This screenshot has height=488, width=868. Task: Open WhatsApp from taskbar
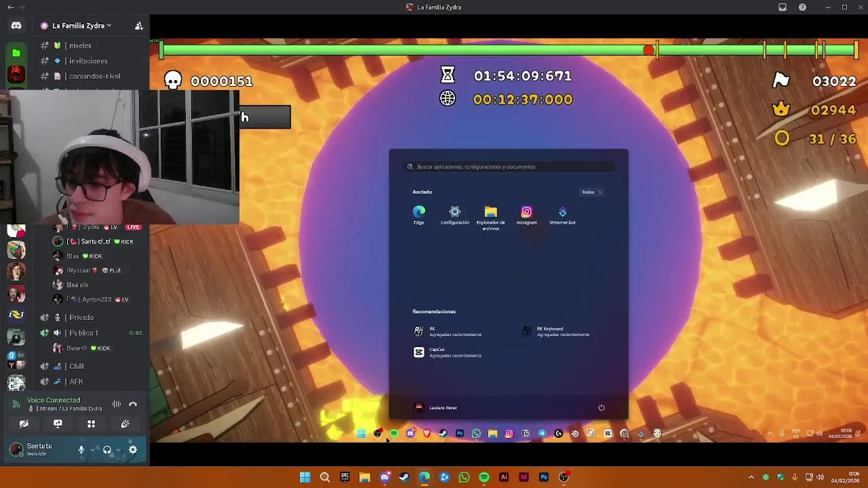coord(464,477)
